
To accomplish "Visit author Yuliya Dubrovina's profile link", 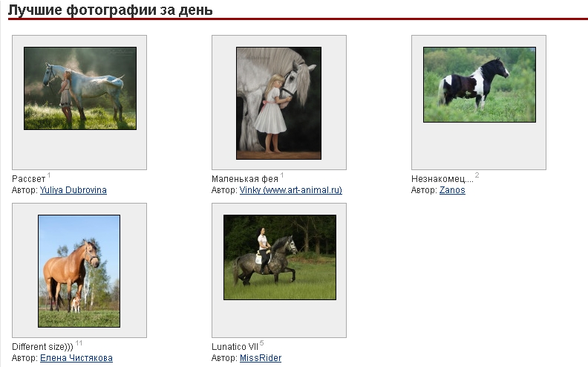I will [x=73, y=190].
